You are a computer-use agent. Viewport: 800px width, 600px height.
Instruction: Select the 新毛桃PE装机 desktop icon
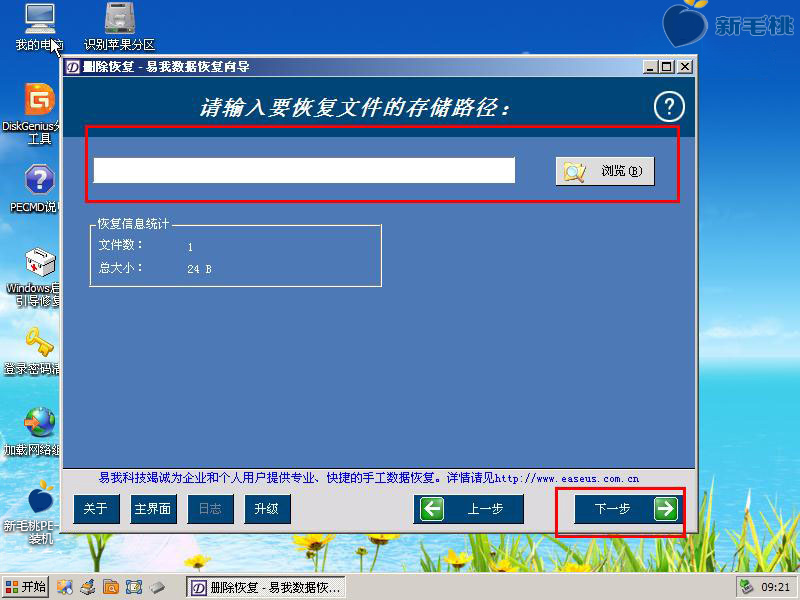[32, 513]
